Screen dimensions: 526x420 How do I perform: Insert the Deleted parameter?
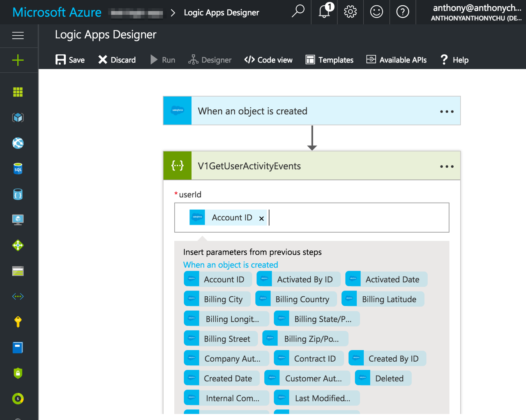[383, 378]
